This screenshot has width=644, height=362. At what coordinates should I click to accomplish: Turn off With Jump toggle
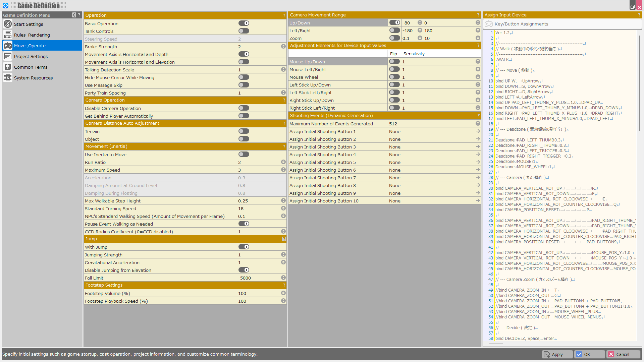(244, 247)
